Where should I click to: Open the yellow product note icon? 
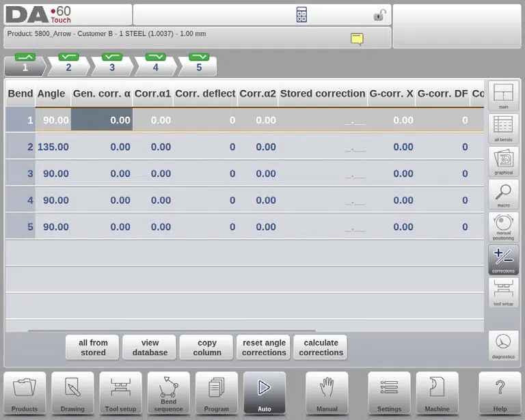pyautogui.click(x=357, y=39)
